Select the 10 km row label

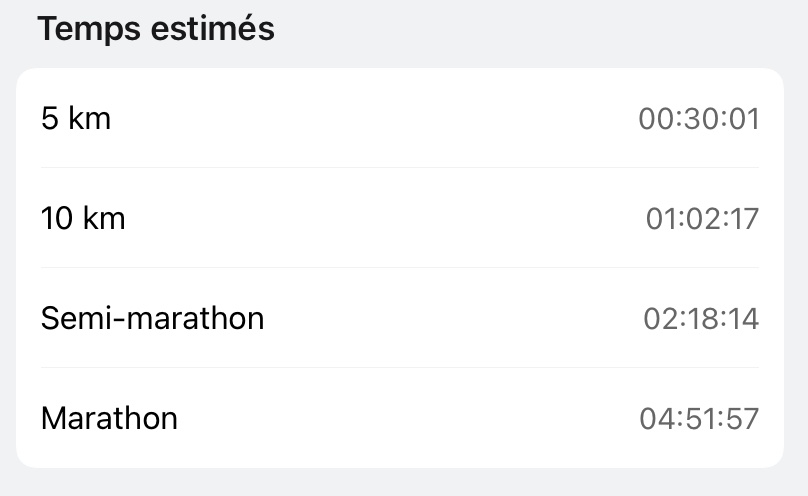(83, 218)
